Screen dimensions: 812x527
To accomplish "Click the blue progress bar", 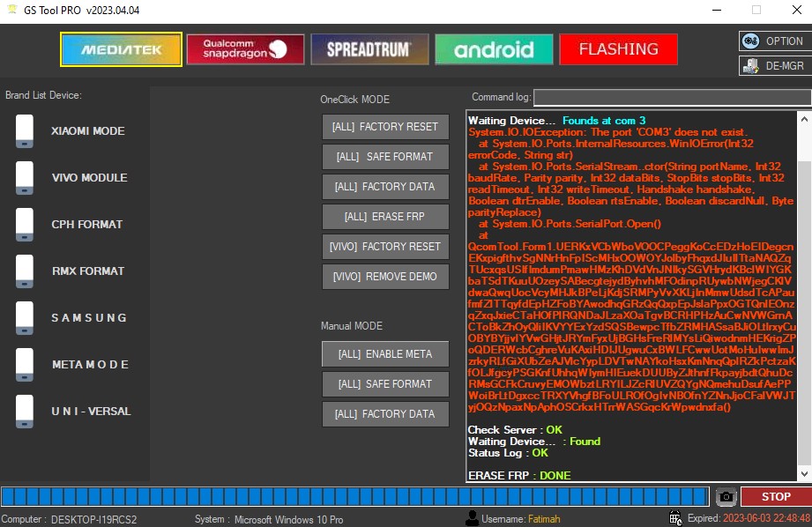I will 354,497.
